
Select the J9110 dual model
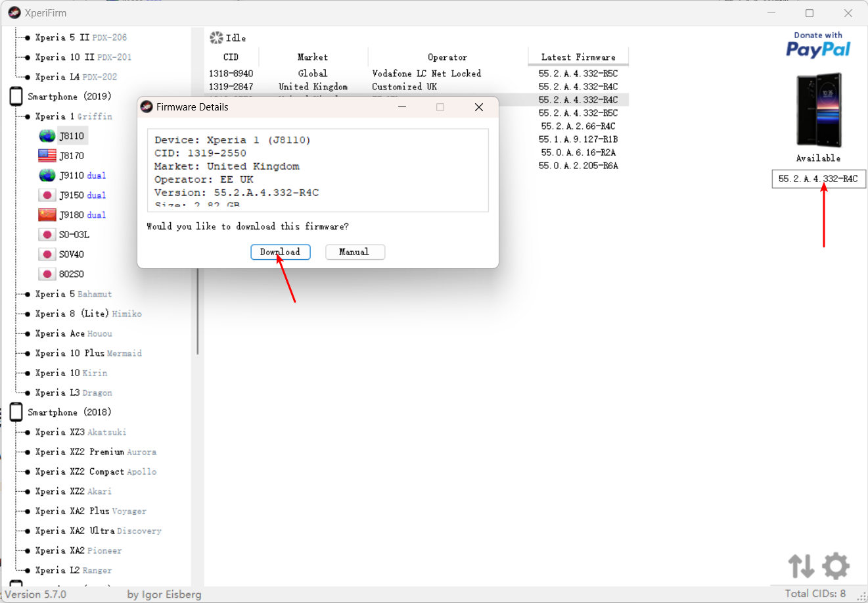tap(82, 176)
